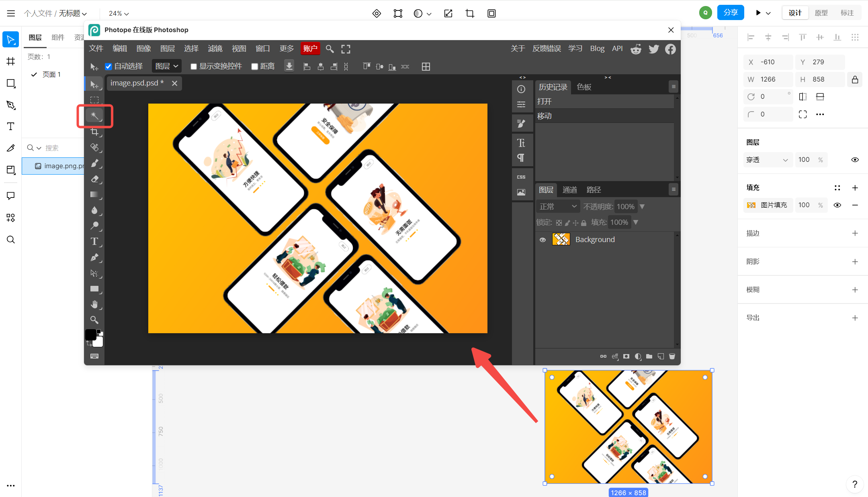Open the search filter dropdown chevron
The width and height of the screenshot is (868, 497).
(x=39, y=148)
